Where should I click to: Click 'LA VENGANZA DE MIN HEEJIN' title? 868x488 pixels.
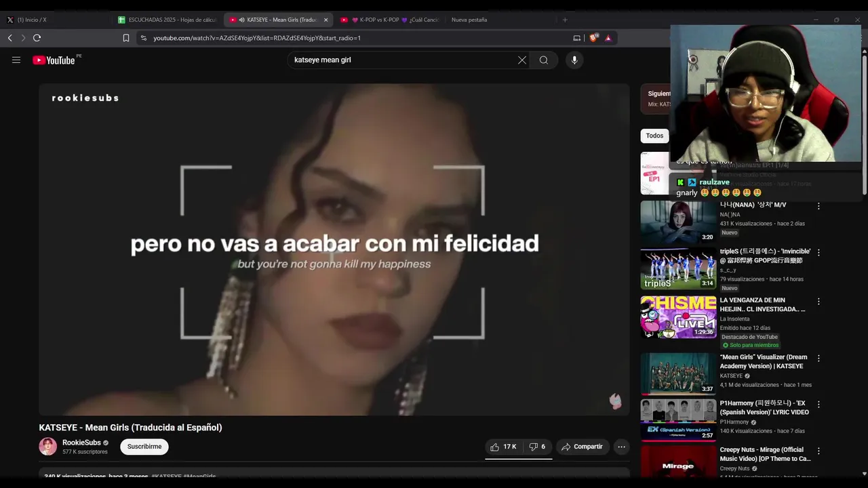pos(763,304)
